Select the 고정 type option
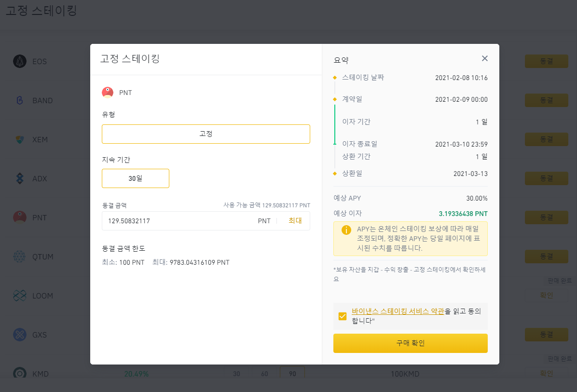The height and width of the screenshot is (392, 577). [x=206, y=134]
